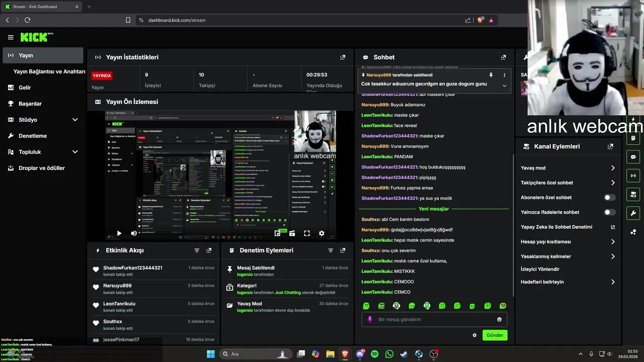The height and width of the screenshot is (362, 644).
Task: Open Yapay Zeka ile Sohbet Denetimi
Action: [568, 227]
